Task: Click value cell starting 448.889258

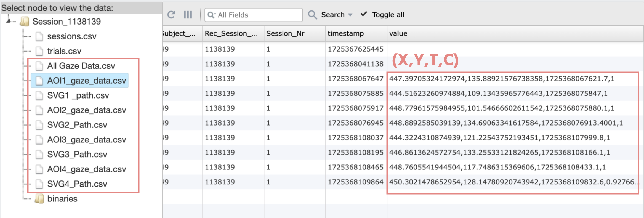Action: (x=515, y=123)
